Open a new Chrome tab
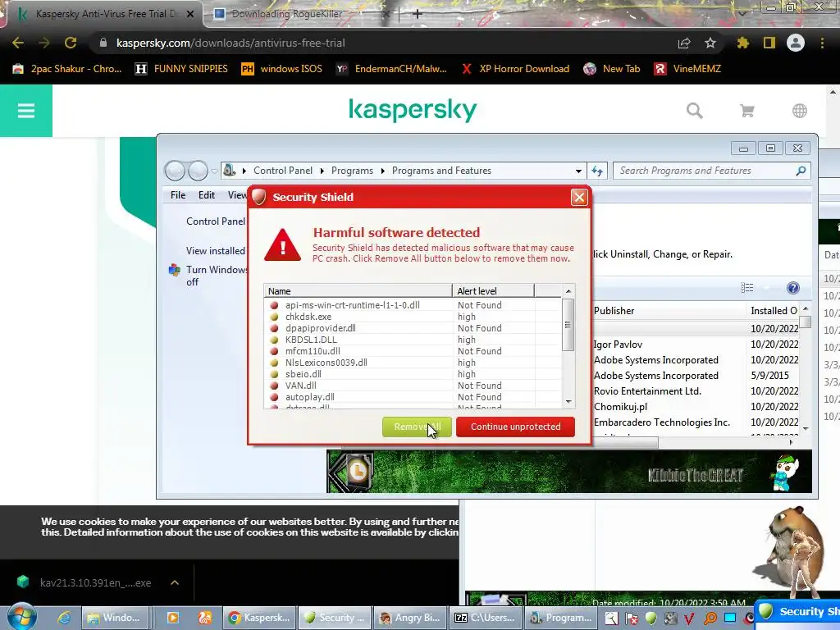 [418, 14]
